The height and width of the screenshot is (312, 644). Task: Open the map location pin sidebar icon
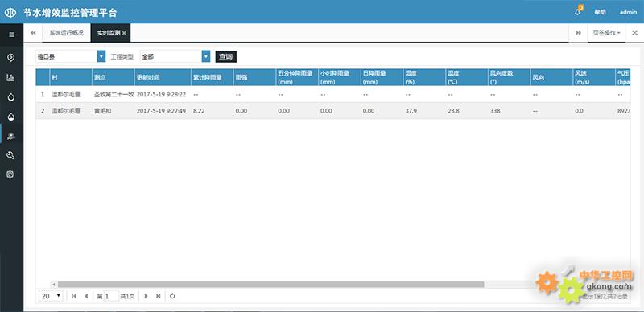tap(11, 57)
